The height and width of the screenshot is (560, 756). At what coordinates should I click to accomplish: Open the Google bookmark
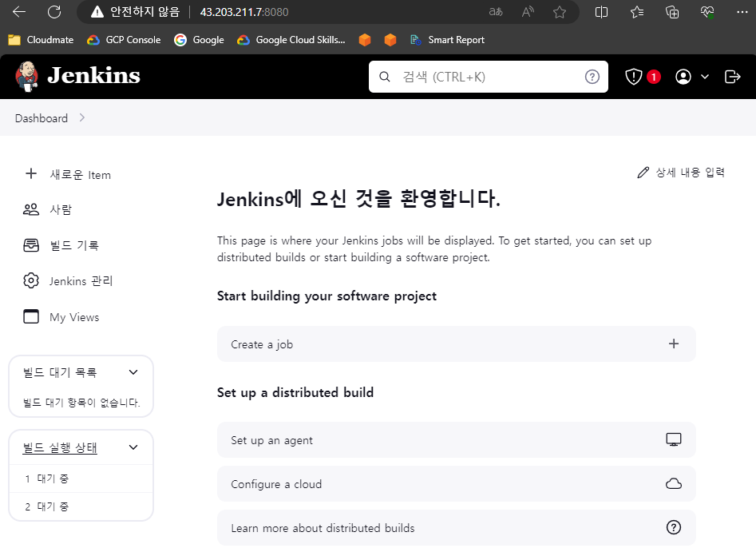pyautogui.click(x=199, y=40)
